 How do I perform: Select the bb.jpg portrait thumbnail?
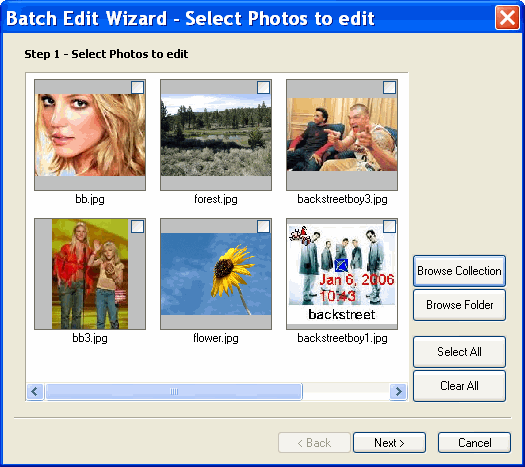point(90,135)
